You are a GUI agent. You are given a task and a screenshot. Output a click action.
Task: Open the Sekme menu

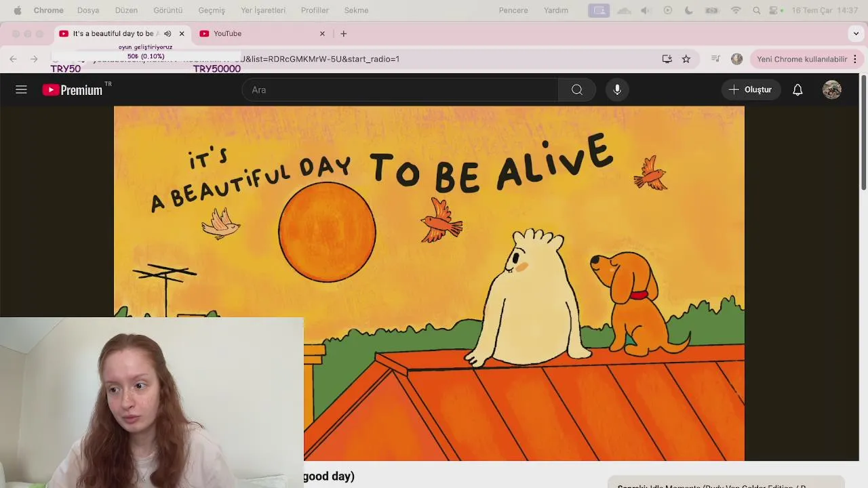click(x=356, y=10)
